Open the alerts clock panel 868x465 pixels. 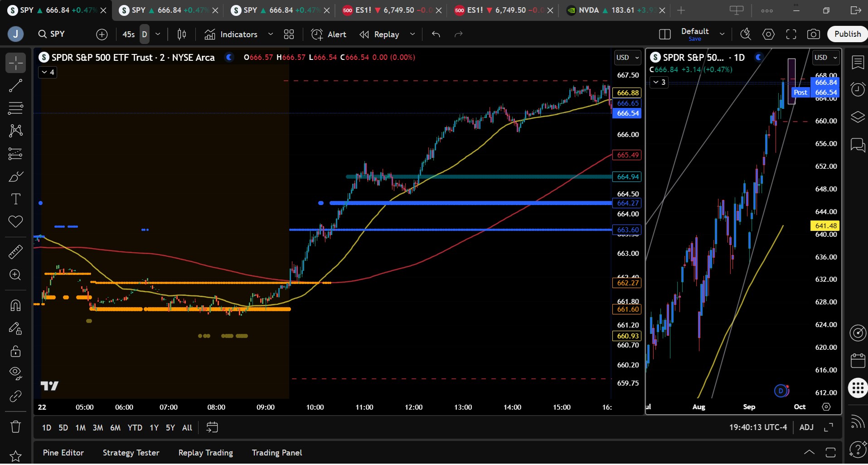click(858, 89)
